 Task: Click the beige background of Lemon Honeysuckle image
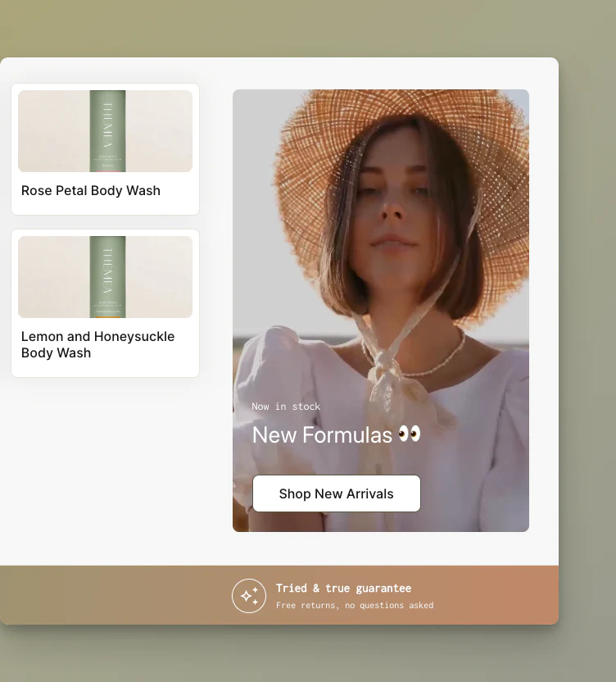51,277
